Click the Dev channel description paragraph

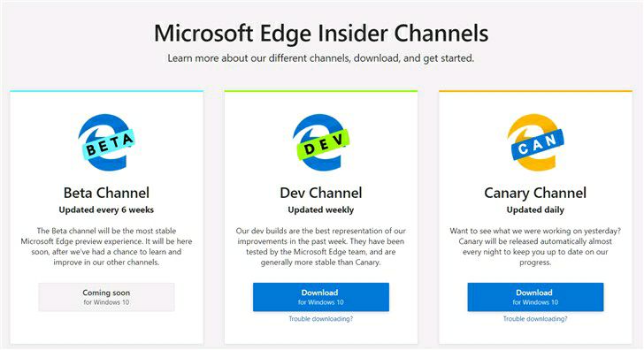coord(321,247)
